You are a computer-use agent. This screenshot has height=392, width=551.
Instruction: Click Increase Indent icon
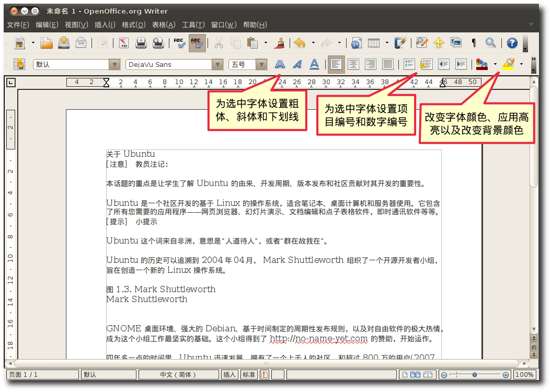(461, 64)
